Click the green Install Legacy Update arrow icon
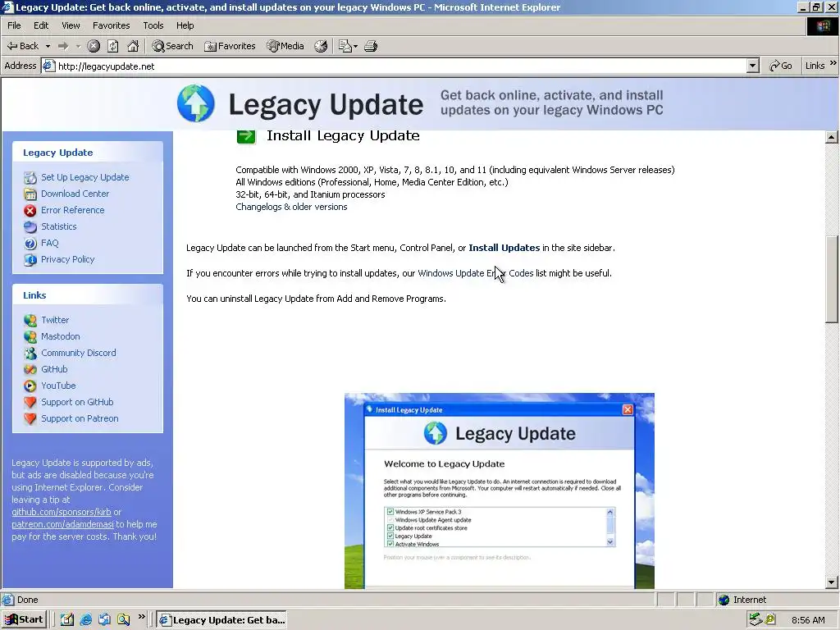The image size is (840, 630). click(246, 136)
